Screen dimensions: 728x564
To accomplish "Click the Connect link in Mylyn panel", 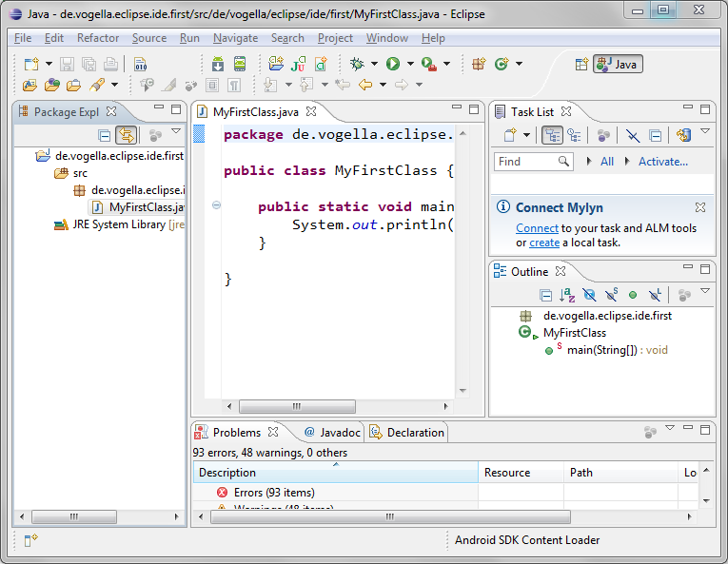I will pyautogui.click(x=537, y=228).
